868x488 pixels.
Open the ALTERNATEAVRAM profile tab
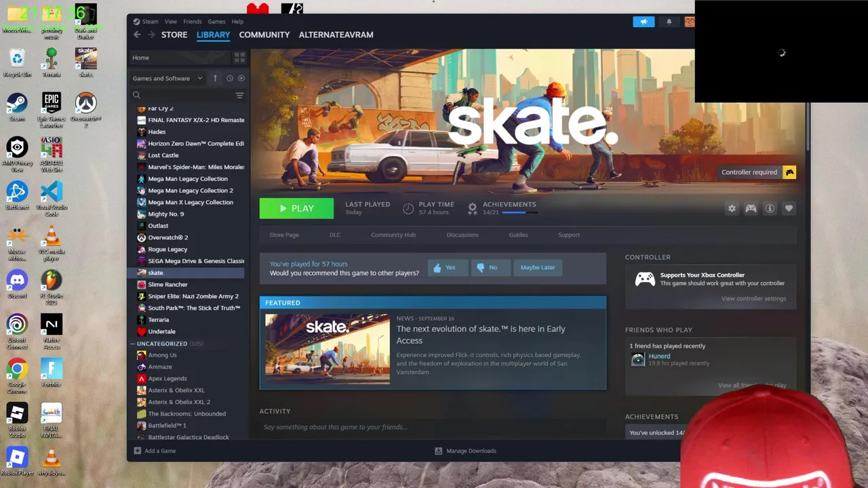336,35
